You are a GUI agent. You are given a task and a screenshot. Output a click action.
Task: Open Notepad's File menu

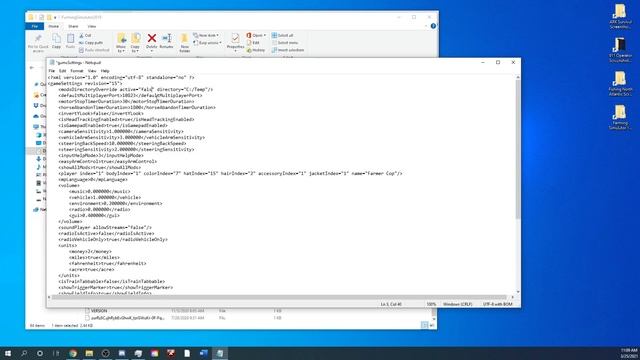tap(51, 71)
